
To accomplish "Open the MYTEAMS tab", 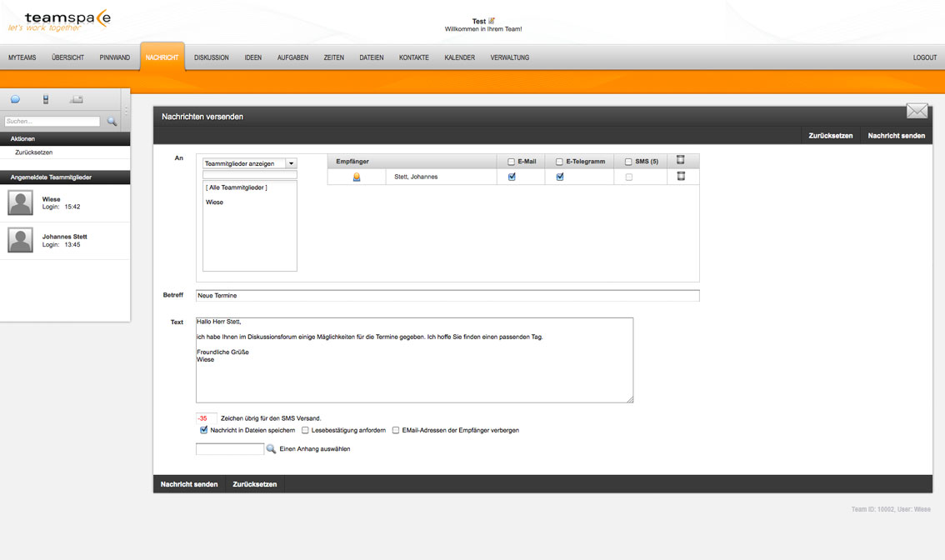I will (22, 57).
